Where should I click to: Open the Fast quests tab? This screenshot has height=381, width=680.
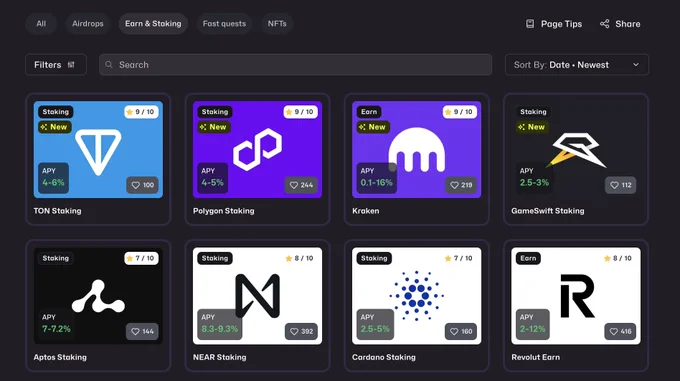[224, 24]
